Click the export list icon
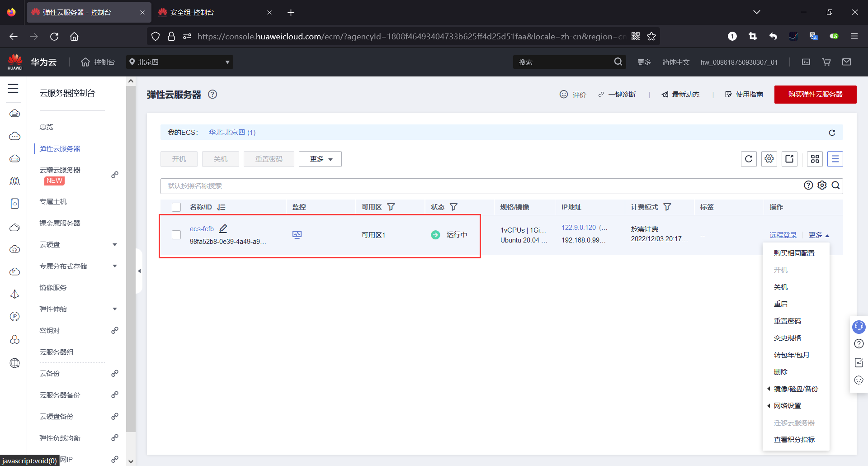 [x=789, y=159]
